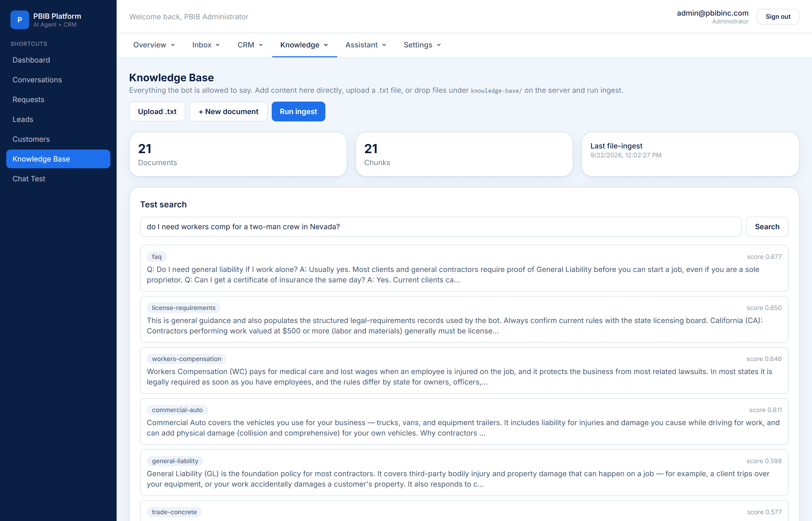812x521 pixels.
Task: Click the faq result snippet text
Action: (x=453, y=275)
